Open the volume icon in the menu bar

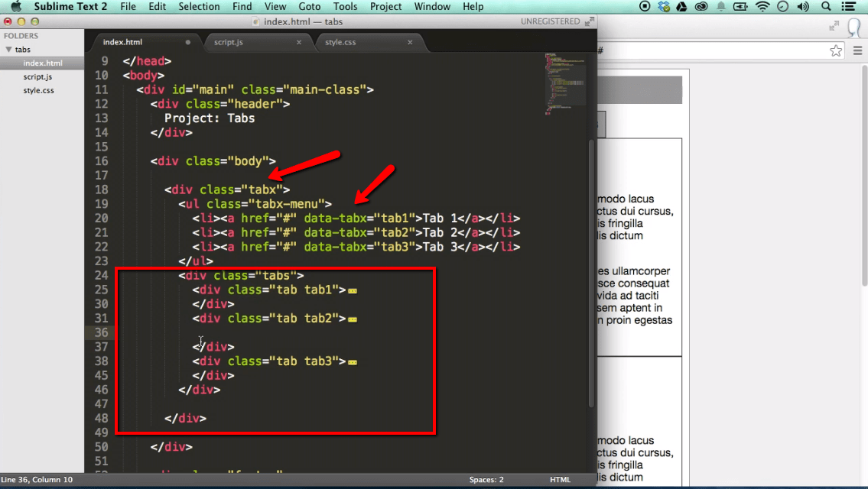[801, 7]
